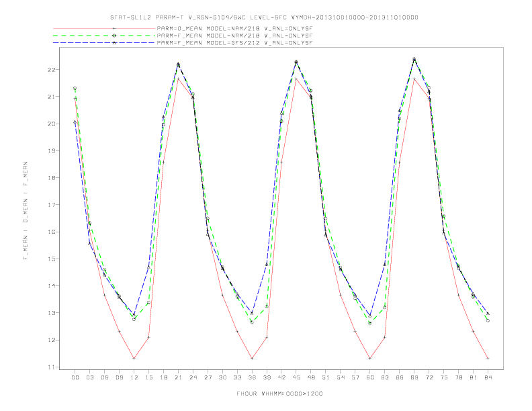
Task: Click the x-axis tick label 12
Action: 134,377
